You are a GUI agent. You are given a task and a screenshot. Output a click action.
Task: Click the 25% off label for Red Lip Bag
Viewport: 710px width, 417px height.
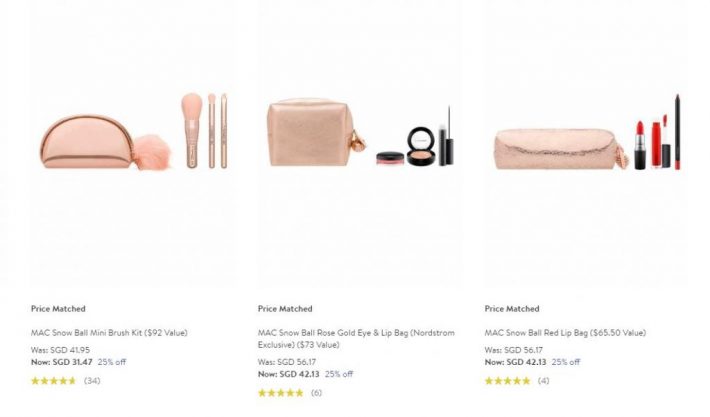(566, 362)
